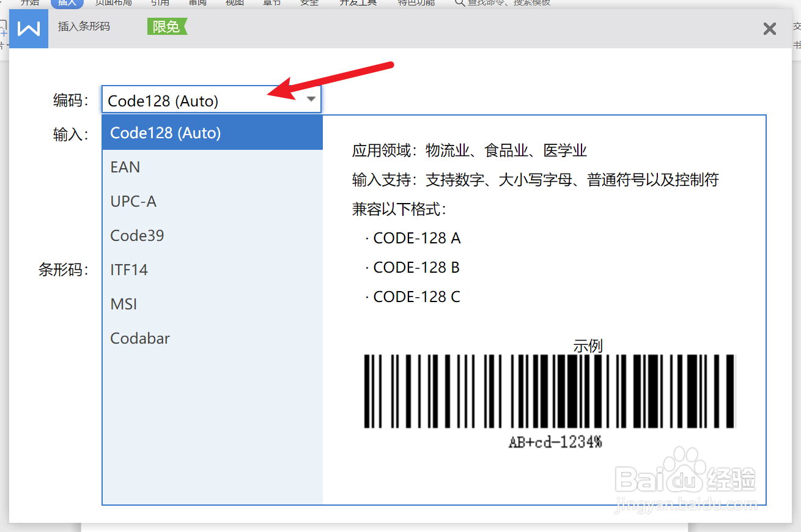This screenshot has height=532, width=801.
Task: Click the 'CODE-128 B' format line
Action: (x=413, y=267)
